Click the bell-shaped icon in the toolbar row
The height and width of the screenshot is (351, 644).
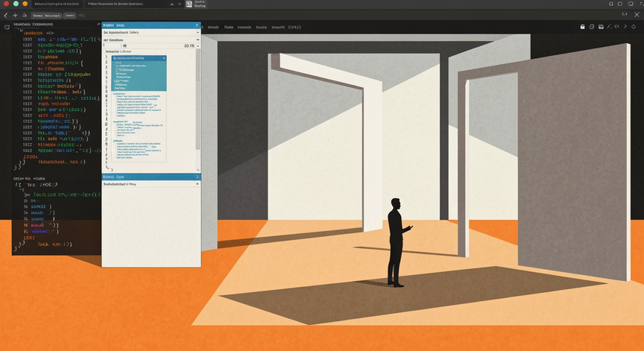(25, 15)
